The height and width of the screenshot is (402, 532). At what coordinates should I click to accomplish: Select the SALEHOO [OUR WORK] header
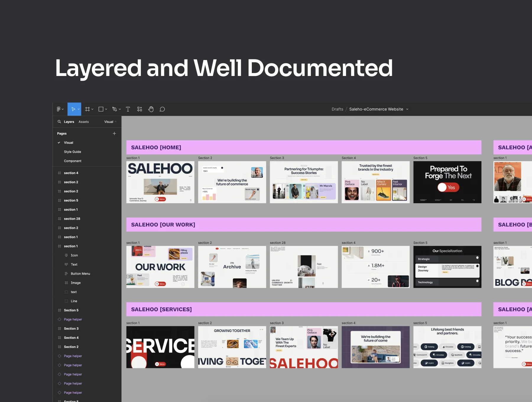pyautogui.click(x=304, y=225)
